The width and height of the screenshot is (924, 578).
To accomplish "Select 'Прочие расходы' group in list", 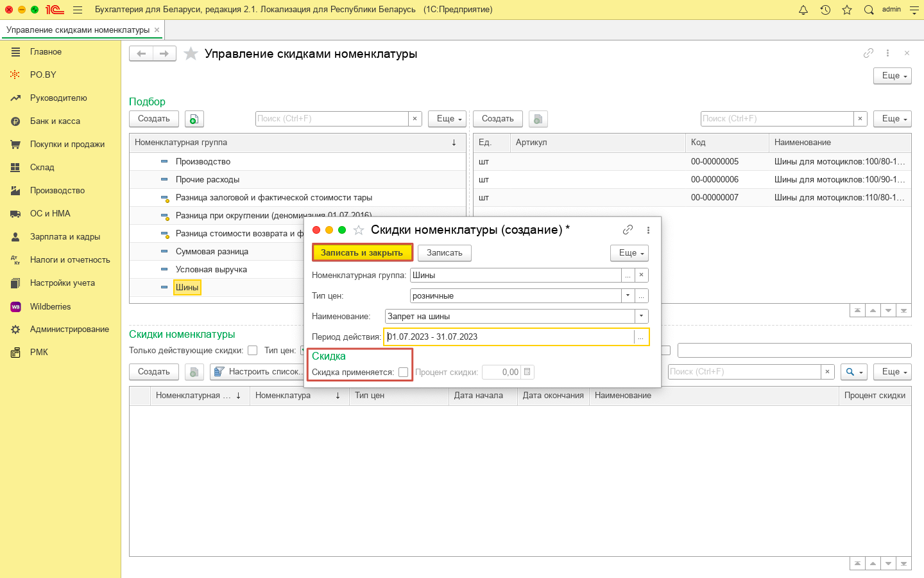I will click(x=207, y=179).
